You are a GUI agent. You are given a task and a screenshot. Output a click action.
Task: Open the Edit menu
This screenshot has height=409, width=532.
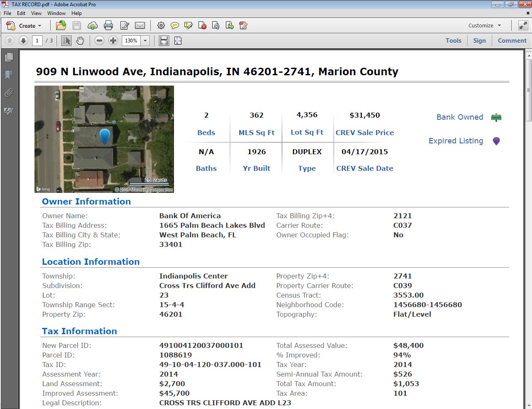[21, 13]
